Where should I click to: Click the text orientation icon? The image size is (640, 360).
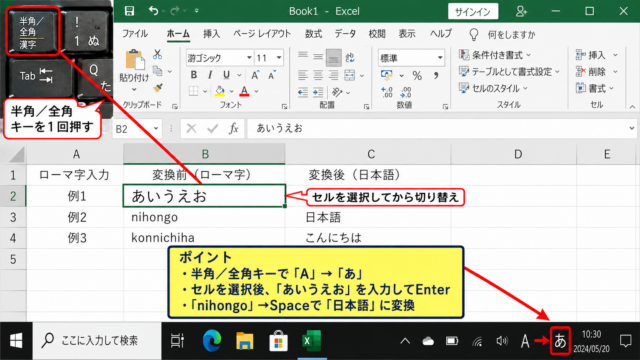[x=337, y=92]
